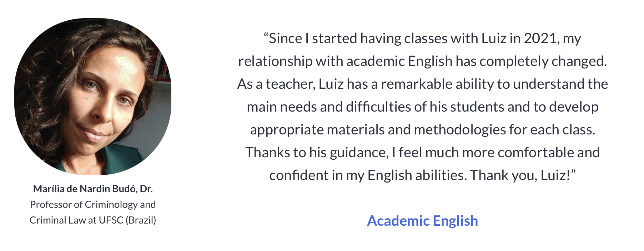
Task: Click the closing phrase "Thank you, Luiz!"
Action: pyautogui.click(x=522, y=175)
